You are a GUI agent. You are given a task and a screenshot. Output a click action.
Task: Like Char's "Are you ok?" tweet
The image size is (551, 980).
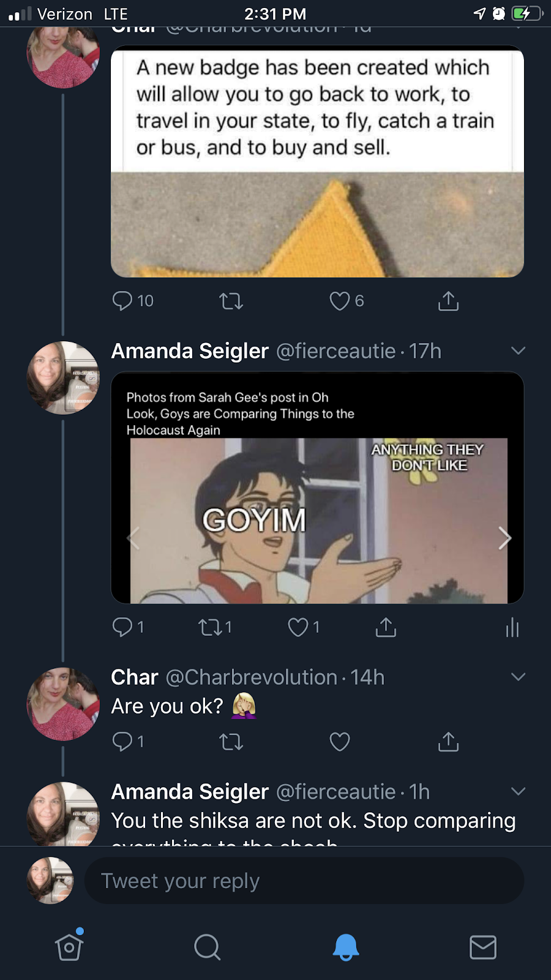340,742
